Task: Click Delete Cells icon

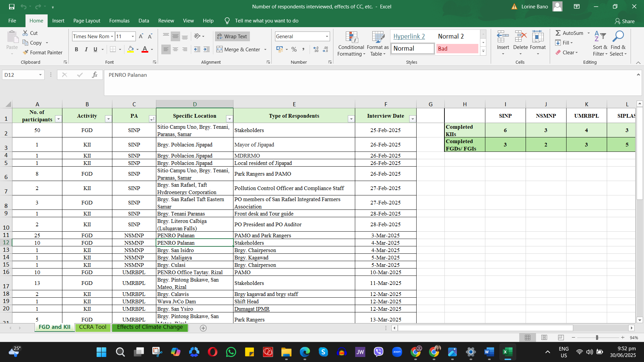Action: pos(521,37)
